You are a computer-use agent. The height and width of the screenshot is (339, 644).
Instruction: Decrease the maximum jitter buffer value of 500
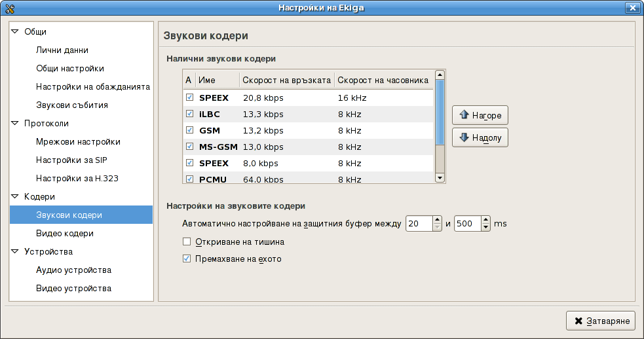[x=485, y=227]
